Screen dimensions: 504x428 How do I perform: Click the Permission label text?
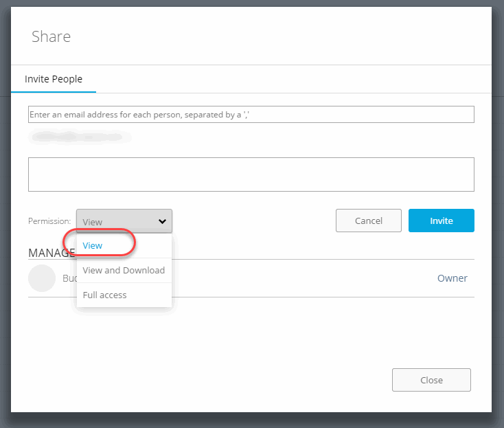pos(49,221)
